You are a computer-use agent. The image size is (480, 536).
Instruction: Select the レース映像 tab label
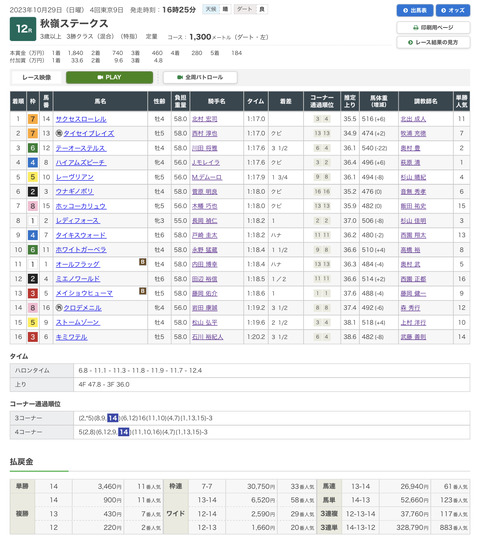37,78
